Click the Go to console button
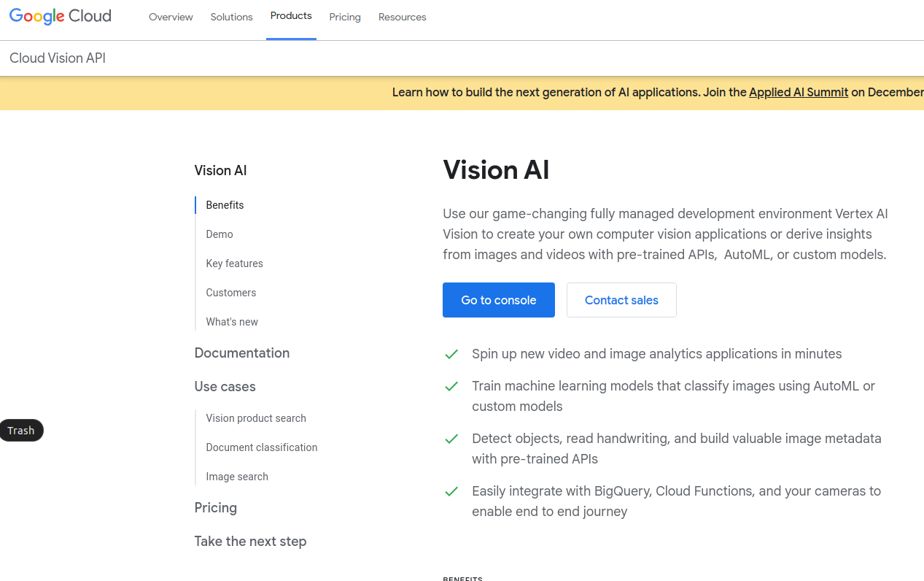The image size is (924, 581). point(498,300)
